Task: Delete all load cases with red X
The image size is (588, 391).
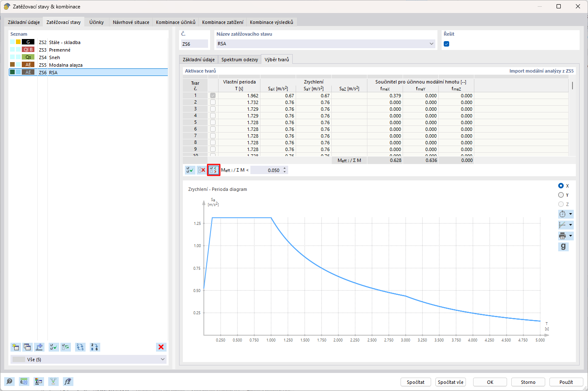Action: coord(161,347)
